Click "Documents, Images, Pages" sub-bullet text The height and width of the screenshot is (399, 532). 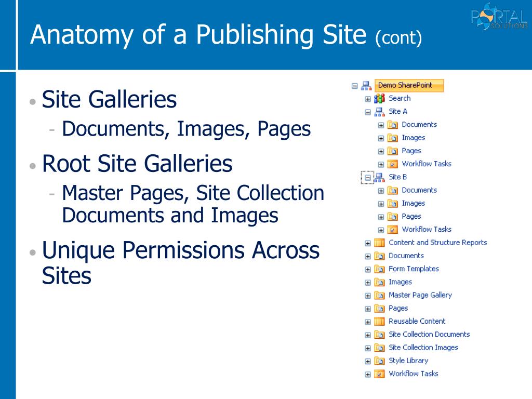click(x=187, y=129)
